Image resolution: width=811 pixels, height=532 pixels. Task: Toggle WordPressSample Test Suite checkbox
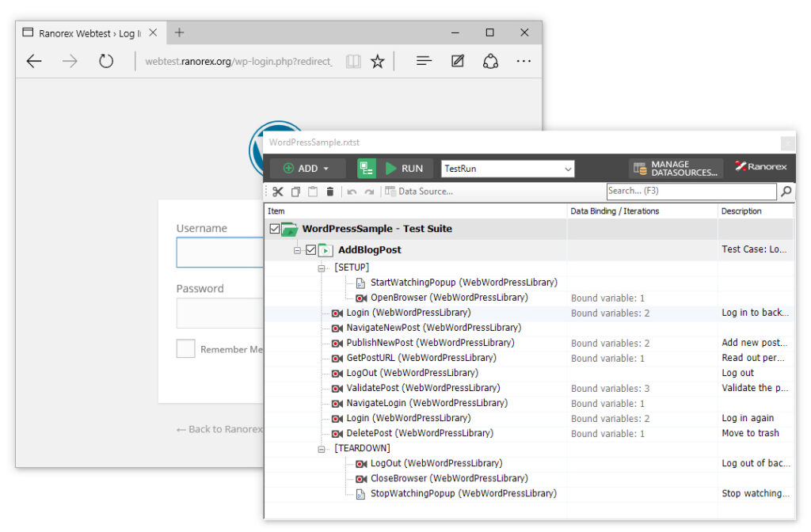coord(275,229)
